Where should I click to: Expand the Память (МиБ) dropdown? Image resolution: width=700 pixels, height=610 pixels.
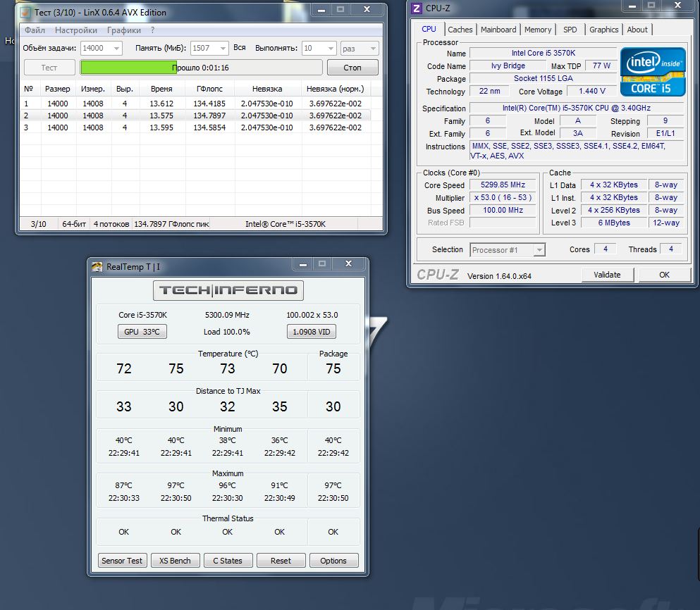coord(223,48)
